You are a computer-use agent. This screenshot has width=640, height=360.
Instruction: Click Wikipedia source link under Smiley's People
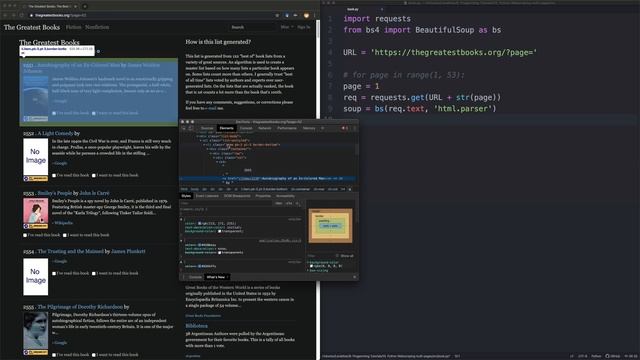63,223
